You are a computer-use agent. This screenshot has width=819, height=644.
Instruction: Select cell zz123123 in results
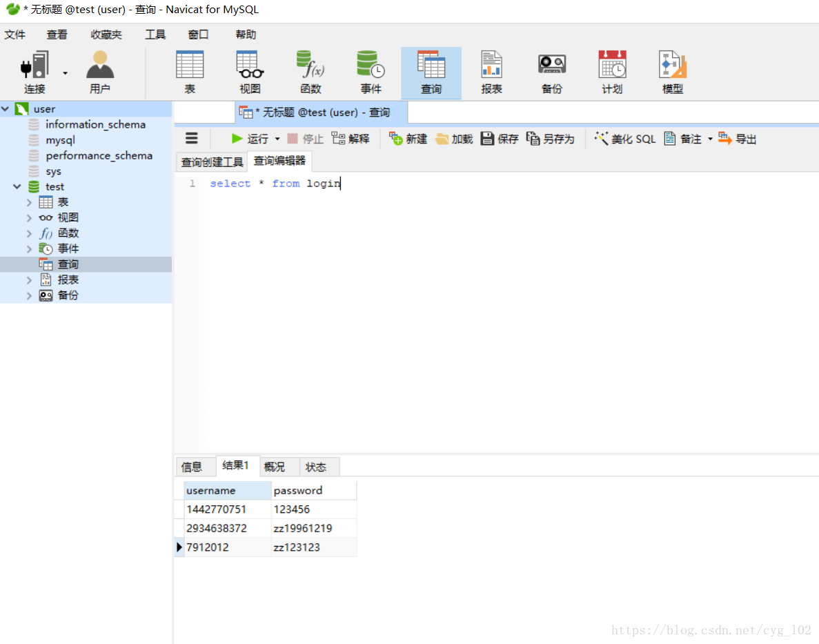(314, 547)
